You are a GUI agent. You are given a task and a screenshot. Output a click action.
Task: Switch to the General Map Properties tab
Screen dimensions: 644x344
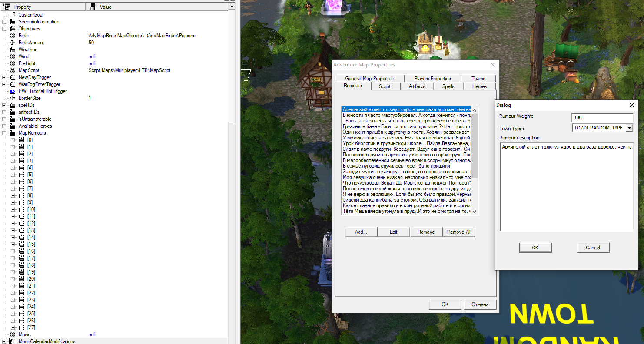point(369,79)
